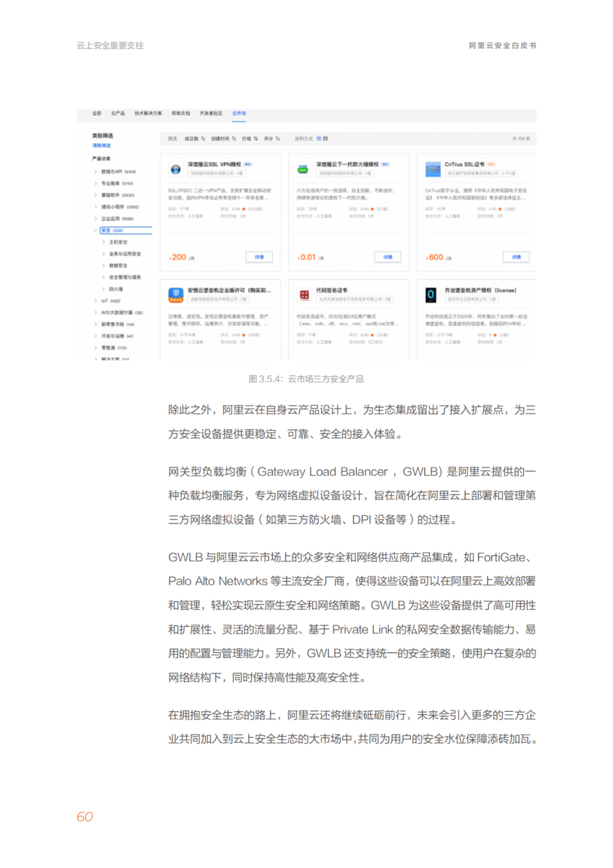Click the 共 358 条 result count

(521, 138)
